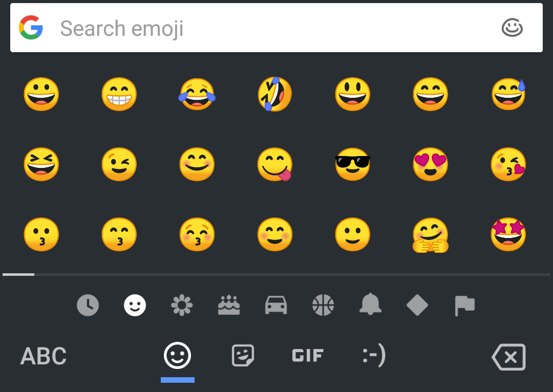Screen dimensions: 553x392
Task: Insert the face with tears of joy emoji
Action: (x=197, y=94)
